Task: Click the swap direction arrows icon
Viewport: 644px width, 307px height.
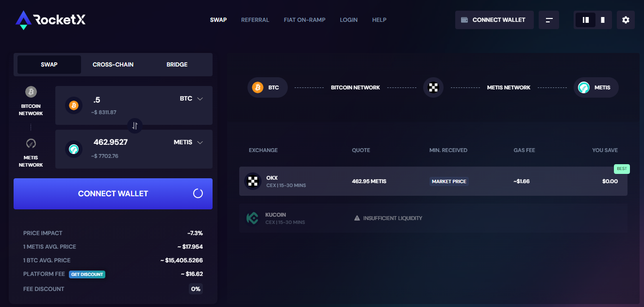Action: coord(135,125)
